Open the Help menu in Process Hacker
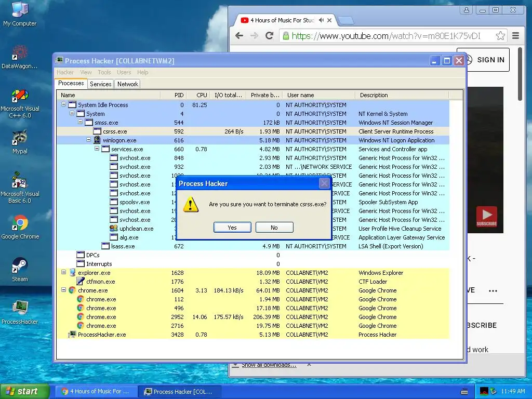This screenshot has height=399, width=532. (142, 72)
